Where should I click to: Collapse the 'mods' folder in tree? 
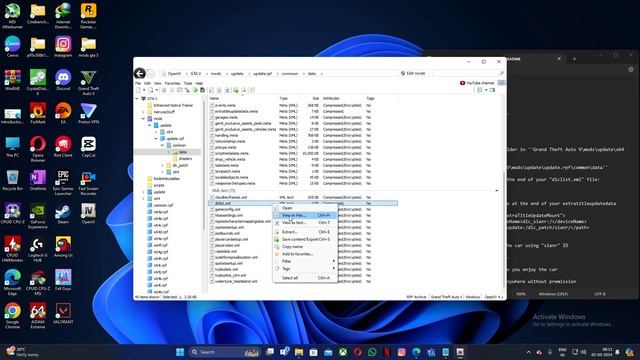[x=144, y=119]
